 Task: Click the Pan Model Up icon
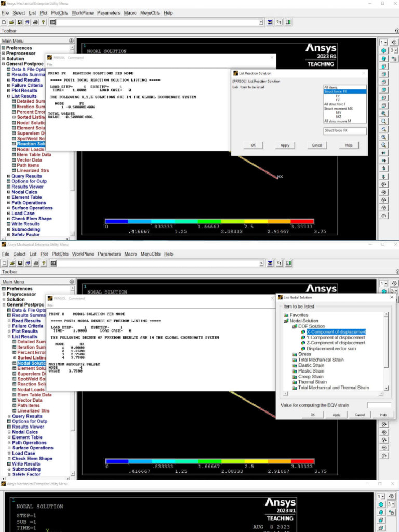click(383, 168)
